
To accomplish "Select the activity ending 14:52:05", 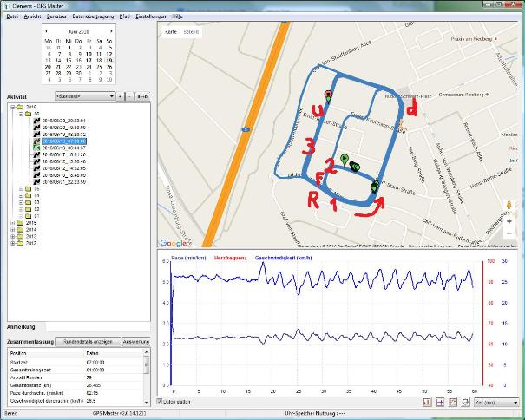I will point(63,168).
